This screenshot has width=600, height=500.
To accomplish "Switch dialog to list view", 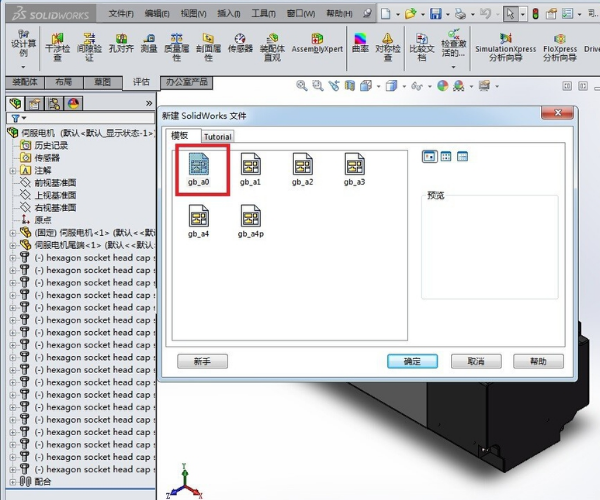I will tap(446, 156).
